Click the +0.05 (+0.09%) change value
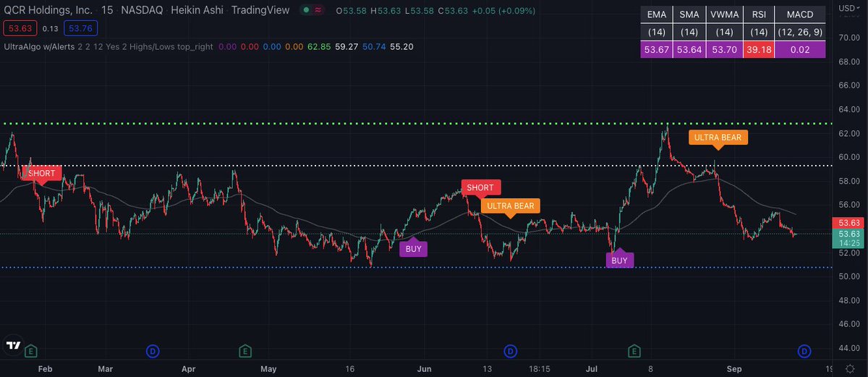 pyautogui.click(x=506, y=10)
